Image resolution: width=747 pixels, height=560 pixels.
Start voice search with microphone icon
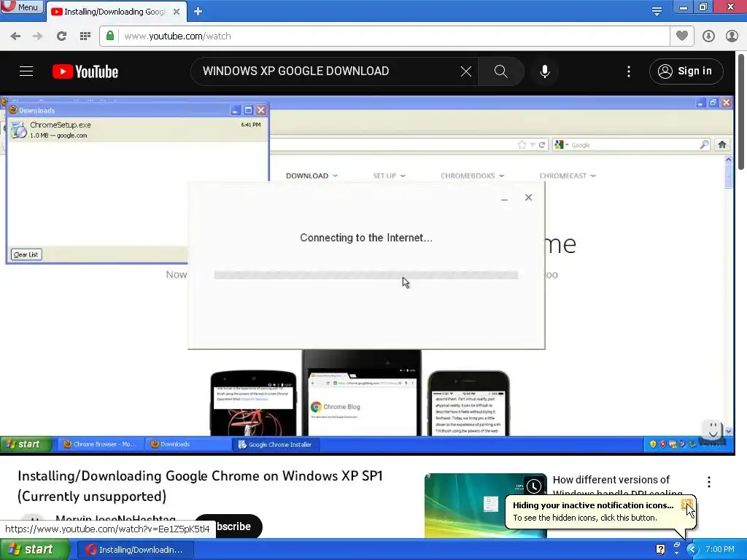pos(545,71)
